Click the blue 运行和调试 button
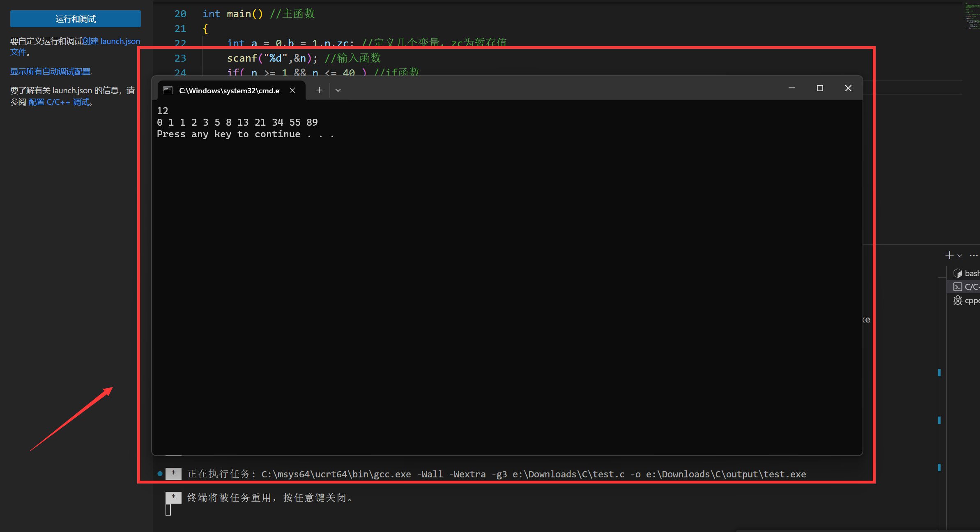The width and height of the screenshot is (980, 532). [76, 19]
